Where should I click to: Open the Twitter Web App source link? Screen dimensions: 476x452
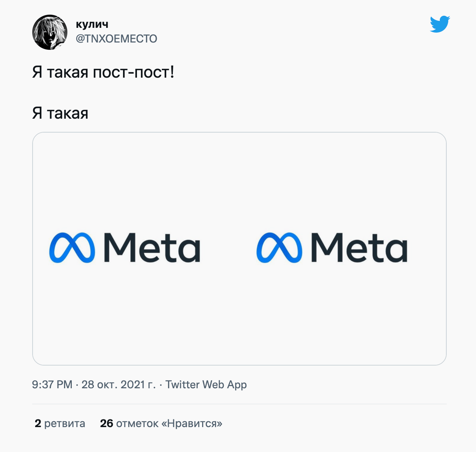click(206, 385)
